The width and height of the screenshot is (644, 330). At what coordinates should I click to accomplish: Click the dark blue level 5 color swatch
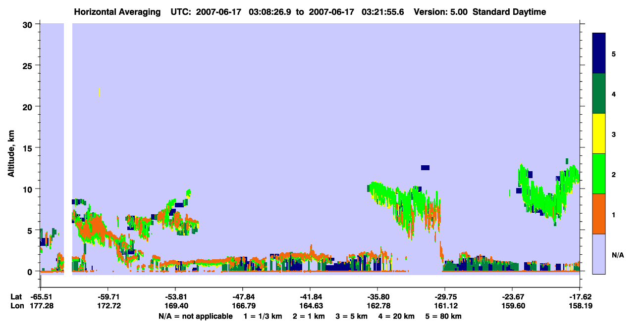(x=599, y=53)
